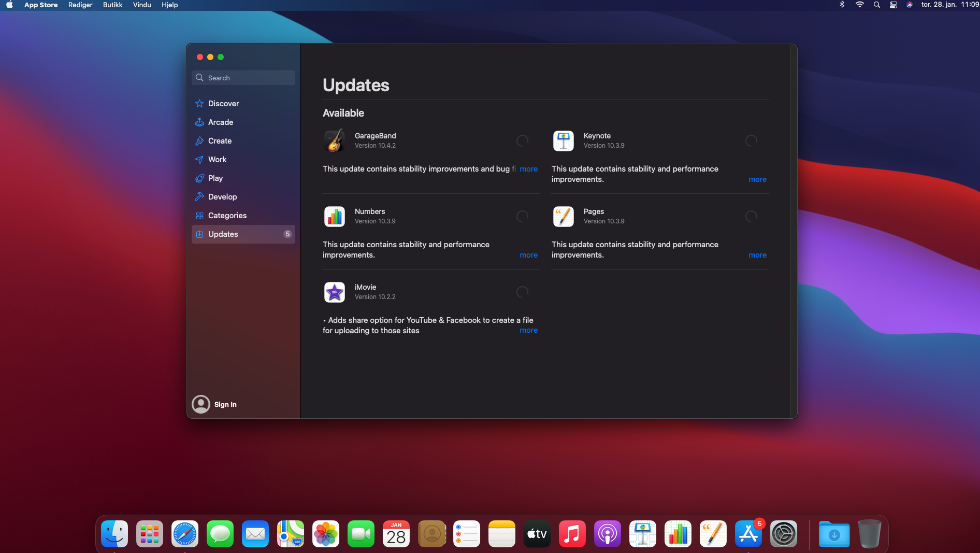The image size is (980, 553).
Task: Expand GarageBand update notes with more
Action: point(528,169)
